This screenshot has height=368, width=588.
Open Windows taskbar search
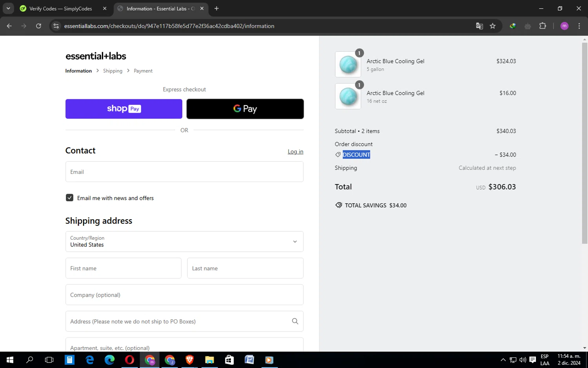tap(30, 360)
